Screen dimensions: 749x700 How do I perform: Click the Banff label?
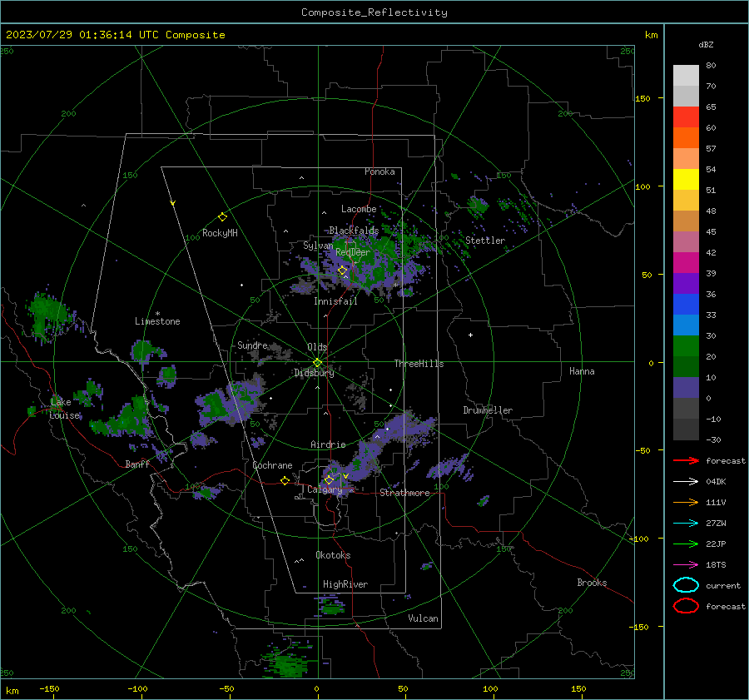point(137,464)
